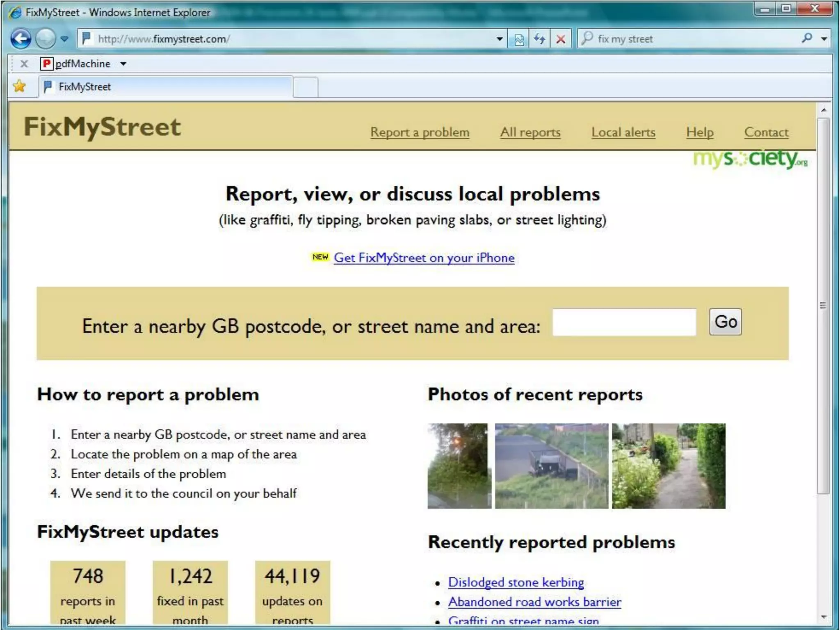Open a new blank tab
Screen dimensions: 840x630
click(x=306, y=87)
